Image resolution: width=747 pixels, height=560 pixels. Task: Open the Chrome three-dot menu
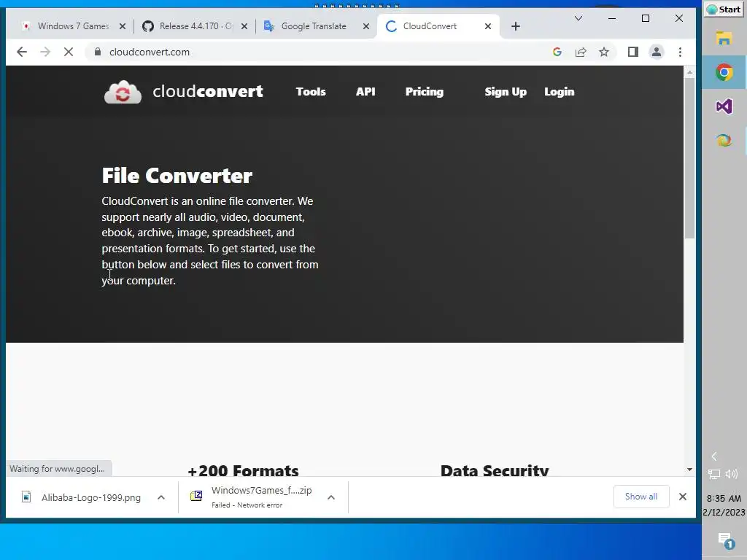(x=680, y=52)
